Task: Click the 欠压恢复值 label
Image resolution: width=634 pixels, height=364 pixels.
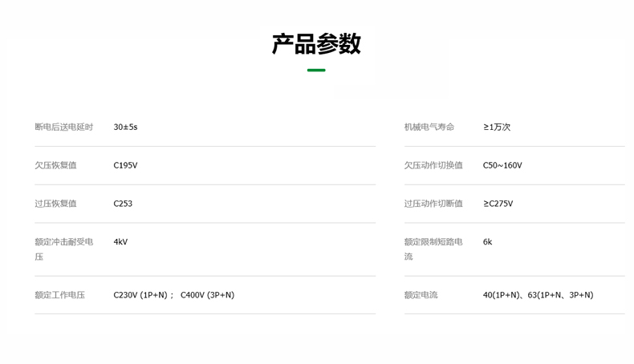Action: 56,165
